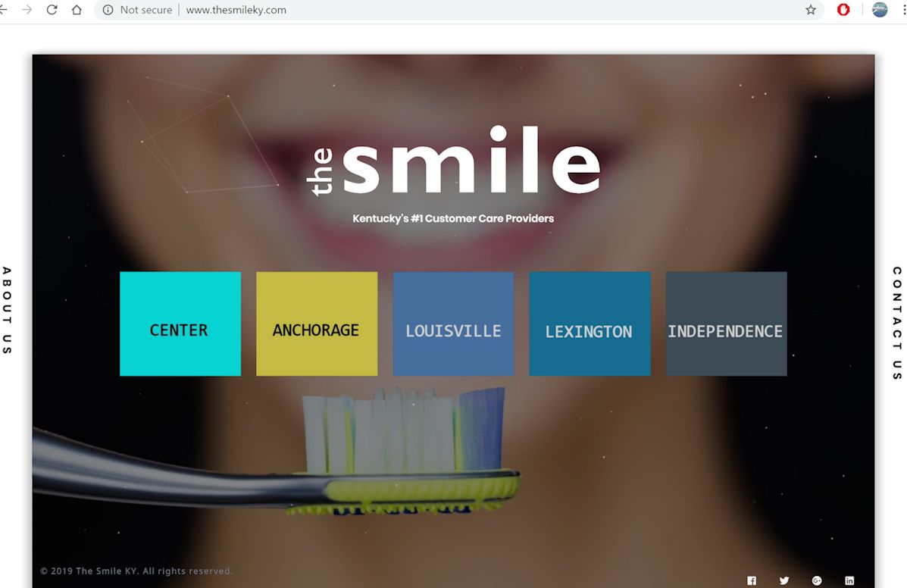Choose the INDEPENDENCE location tile
The height and width of the screenshot is (588, 907).
click(727, 324)
